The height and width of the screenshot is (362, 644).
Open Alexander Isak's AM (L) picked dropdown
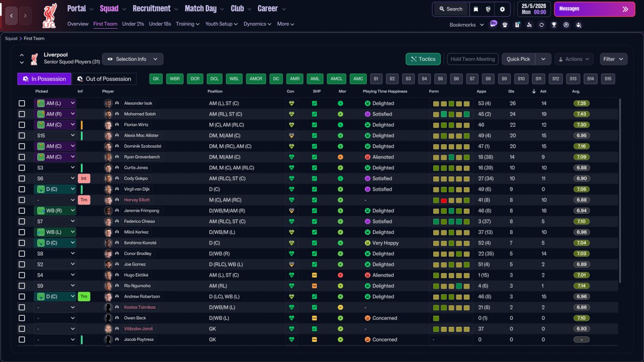(x=55, y=103)
